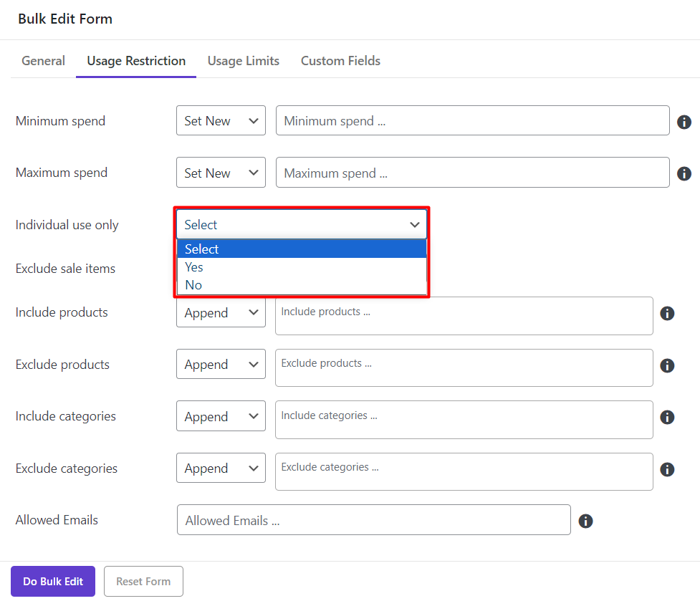Screen dimensions: 700x601
Task: Focus the Allowed Emails text field
Action: pos(373,521)
